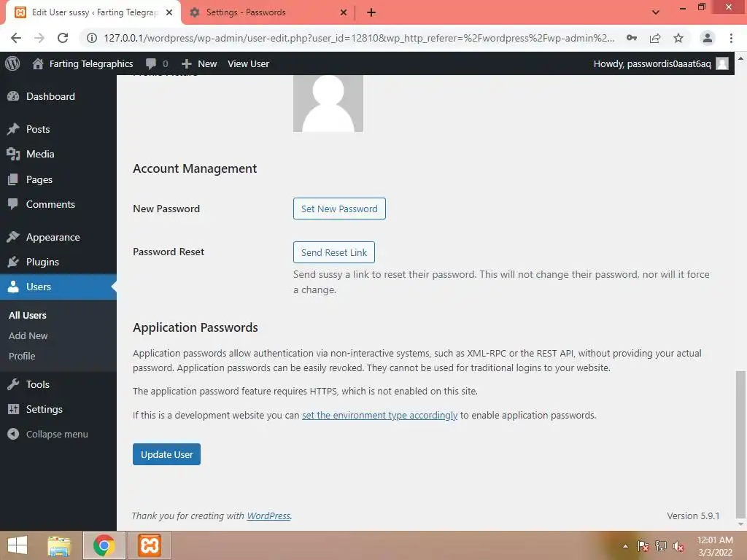747x560 pixels.
Task: Open Chrome three-dot menu
Action: [731, 38]
